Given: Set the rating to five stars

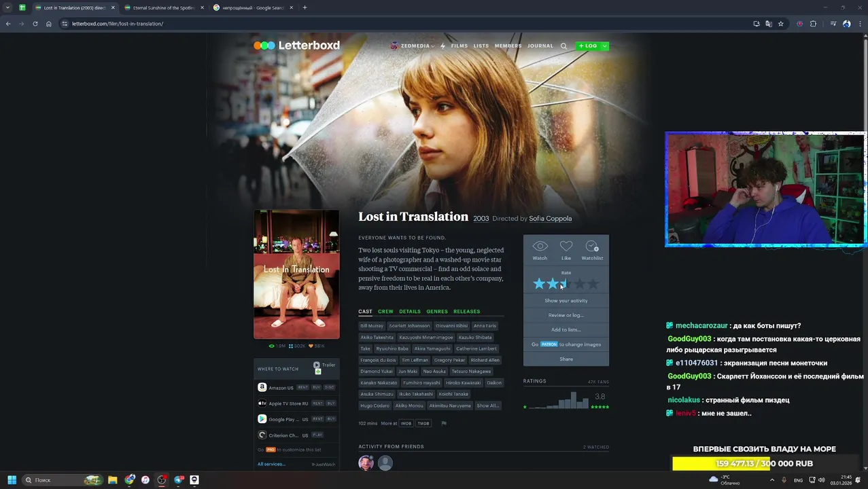Looking at the screenshot, I should (x=593, y=284).
